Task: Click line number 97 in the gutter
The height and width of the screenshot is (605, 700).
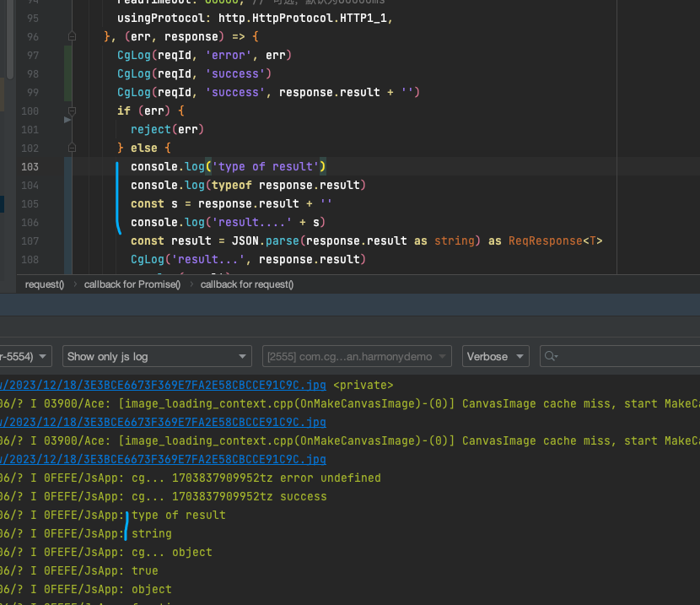Action: pyautogui.click(x=33, y=56)
